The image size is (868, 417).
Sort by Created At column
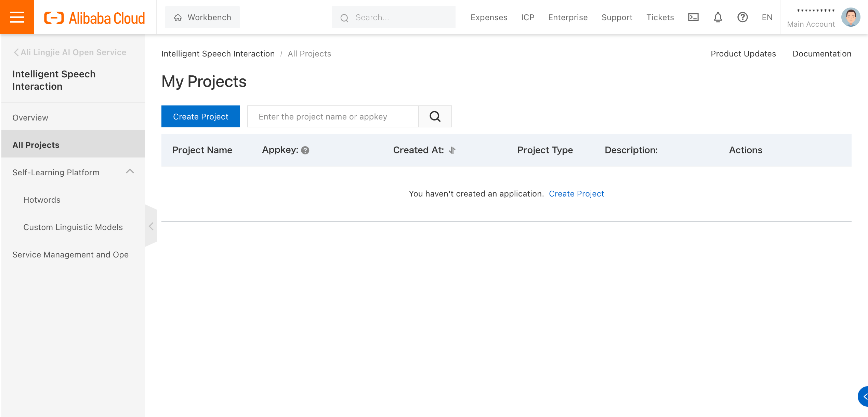(x=452, y=150)
